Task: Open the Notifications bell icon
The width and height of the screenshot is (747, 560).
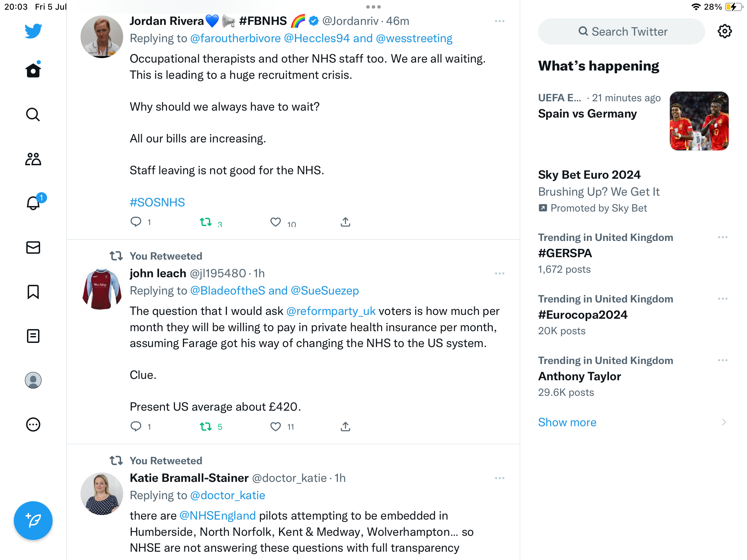Action: click(x=34, y=203)
